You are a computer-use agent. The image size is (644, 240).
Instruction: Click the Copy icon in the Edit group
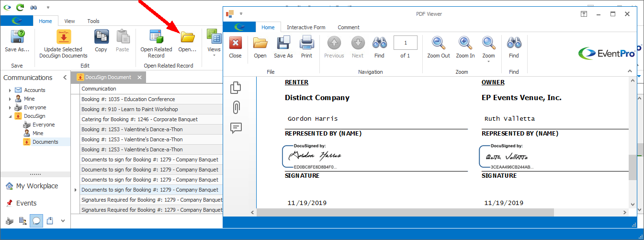point(101,37)
